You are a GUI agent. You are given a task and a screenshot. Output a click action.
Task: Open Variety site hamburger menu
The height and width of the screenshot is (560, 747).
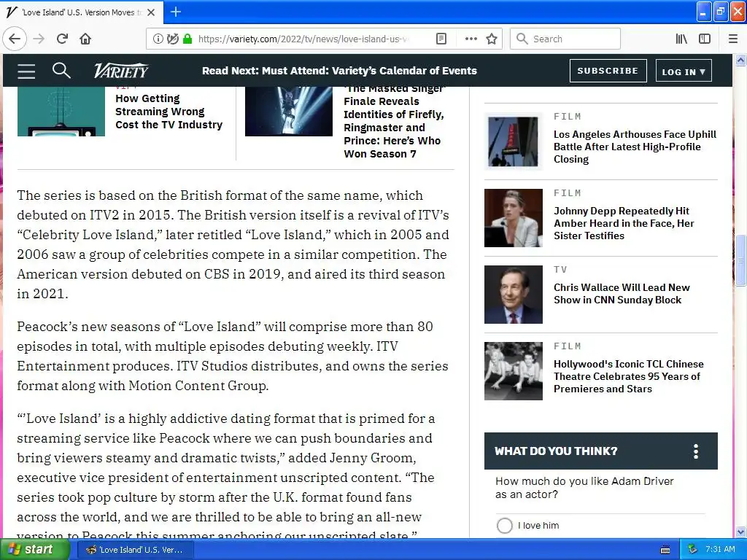[x=26, y=71]
